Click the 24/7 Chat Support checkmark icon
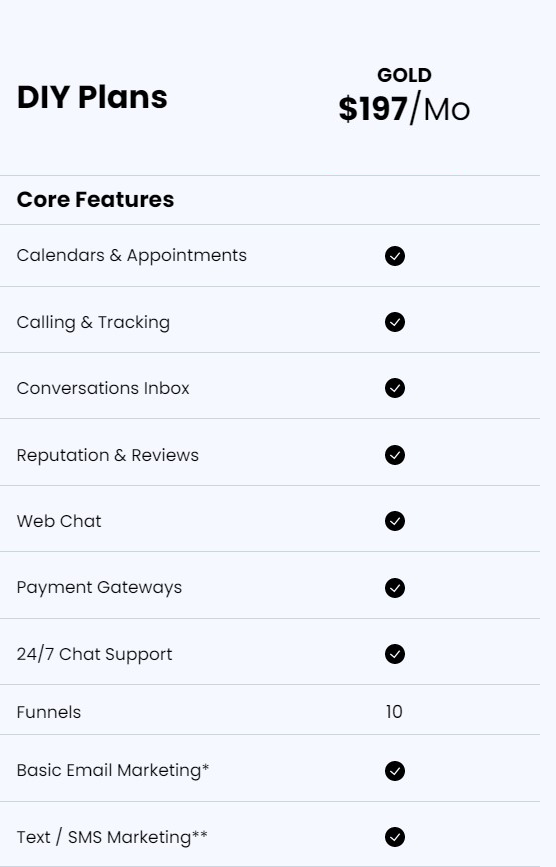556x867 pixels. click(395, 654)
